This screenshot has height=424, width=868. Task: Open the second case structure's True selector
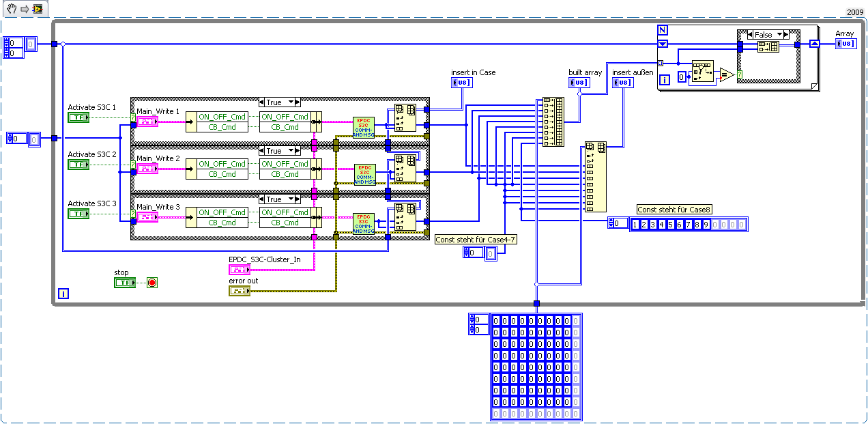280,150
